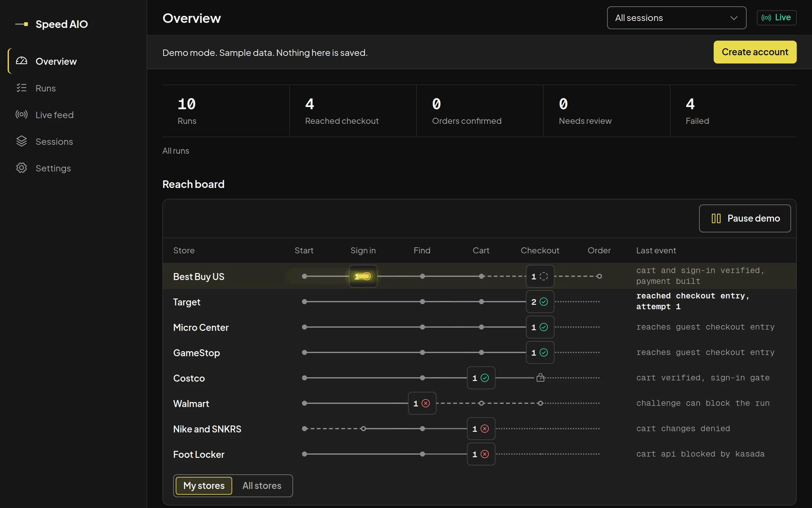812x508 pixels.
Task: Click the Best Buy US Order endpoint node
Action: click(x=599, y=276)
